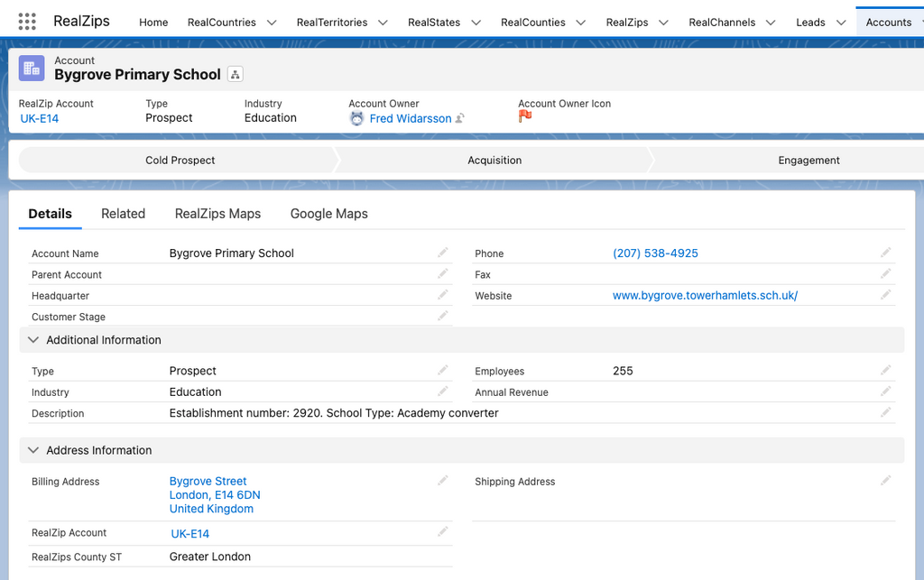Open the www.bygrove.towerhamlets.sch.uk website link
This screenshot has height=580, width=924.
pyautogui.click(x=705, y=296)
